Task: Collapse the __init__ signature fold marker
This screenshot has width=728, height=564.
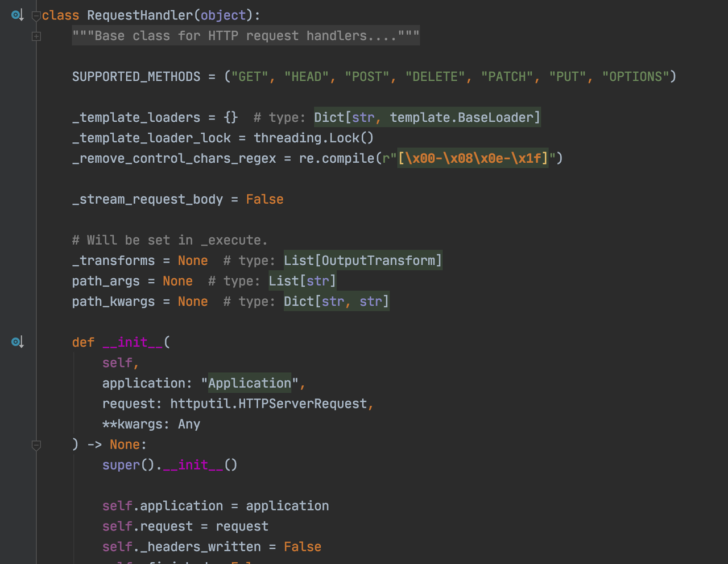Action: [x=36, y=445]
